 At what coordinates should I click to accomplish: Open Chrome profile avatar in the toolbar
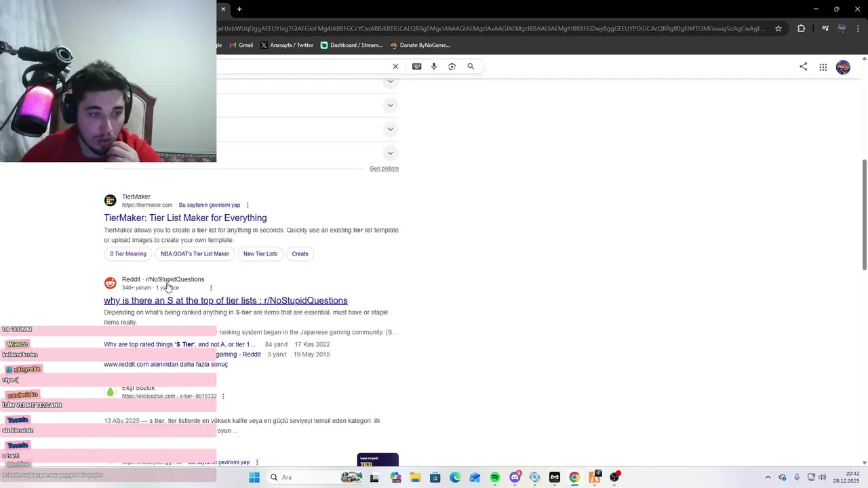[x=842, y=28]
